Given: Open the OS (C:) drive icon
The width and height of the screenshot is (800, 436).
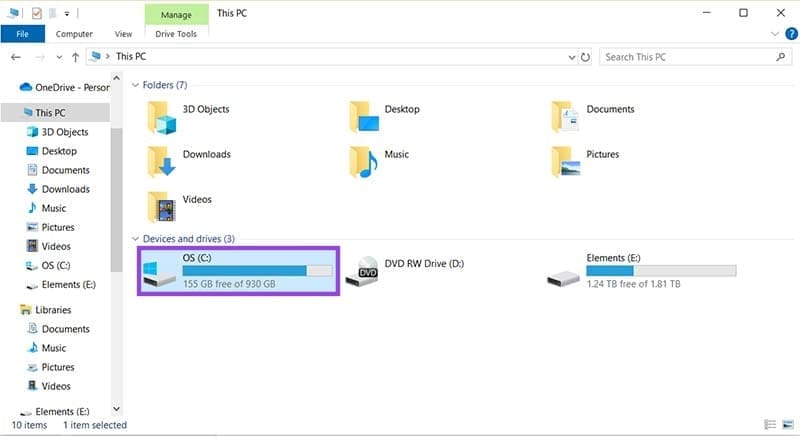Looking at the screenshot, I should (159, 272).
